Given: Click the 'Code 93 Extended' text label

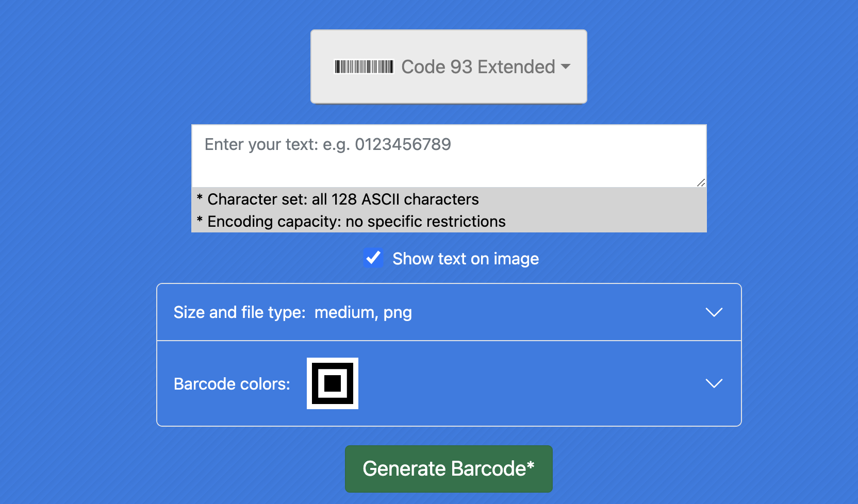Looking at the screenshot, I should click(x=478, y=67).
